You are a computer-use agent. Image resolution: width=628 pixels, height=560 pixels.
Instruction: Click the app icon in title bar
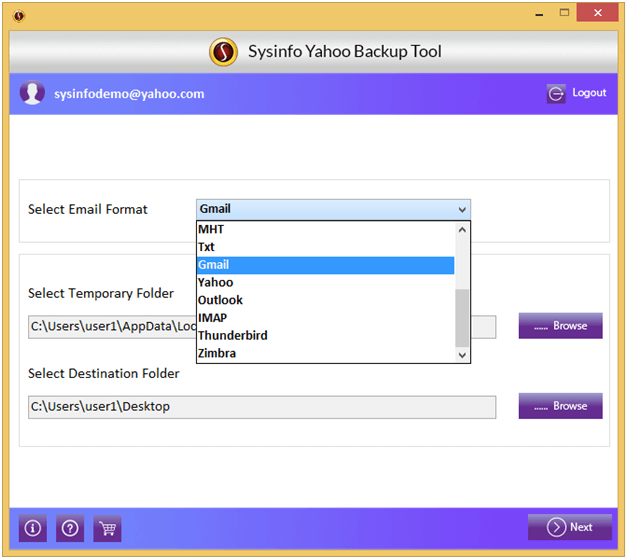(x=19, y=16)
